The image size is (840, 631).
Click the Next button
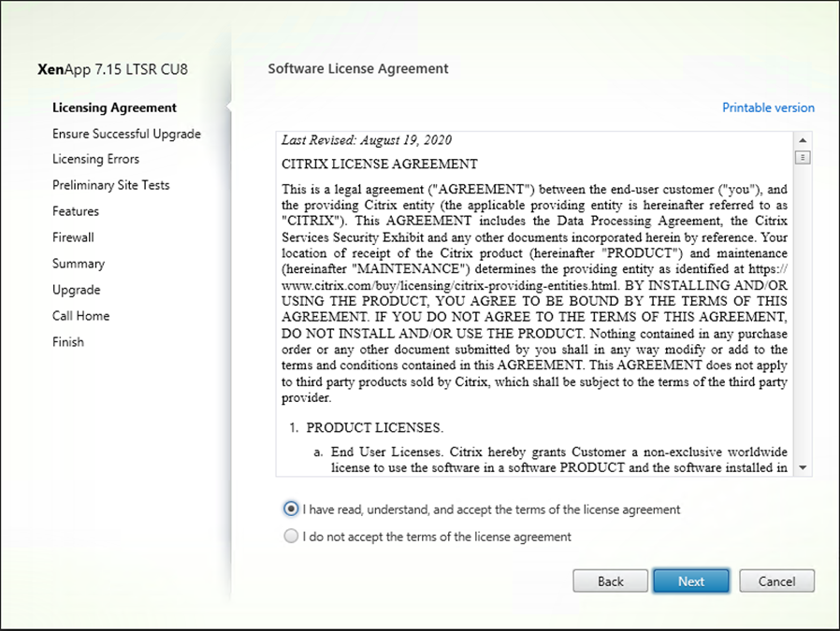pyautogui.click(x=691, y=581)
